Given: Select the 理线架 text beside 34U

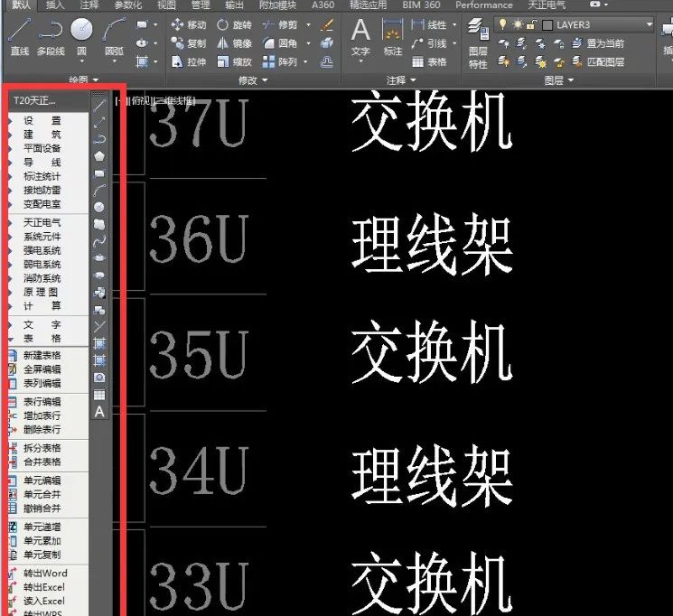Looking at the screenshot, I should [x=432, y=475].
